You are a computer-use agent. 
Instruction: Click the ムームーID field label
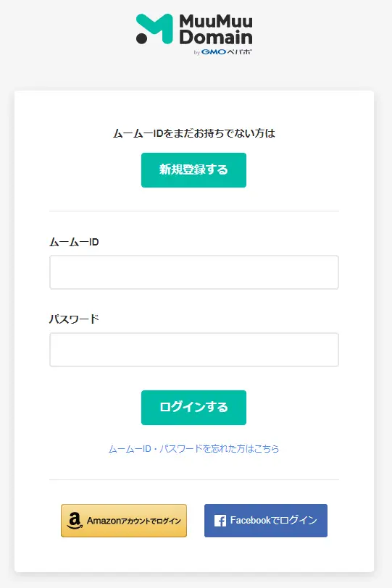coord(74,243)
